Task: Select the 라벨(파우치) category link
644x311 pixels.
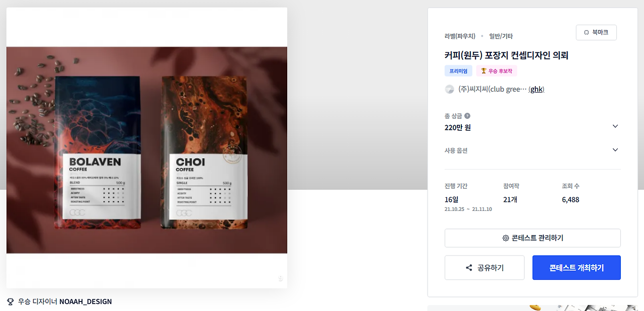Action: [x=460, y=36]
